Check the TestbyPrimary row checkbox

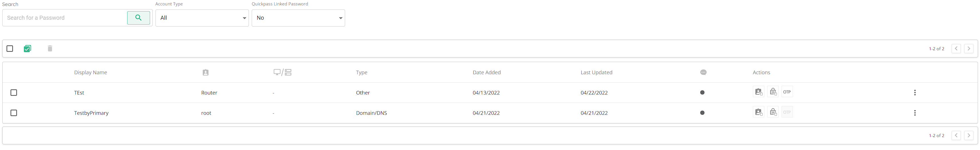[14, 113]
